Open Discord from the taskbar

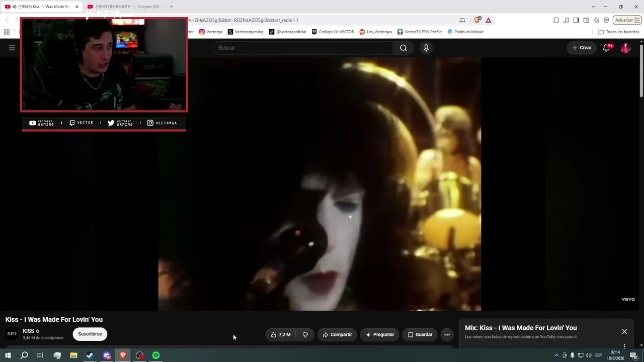point(107,355)
